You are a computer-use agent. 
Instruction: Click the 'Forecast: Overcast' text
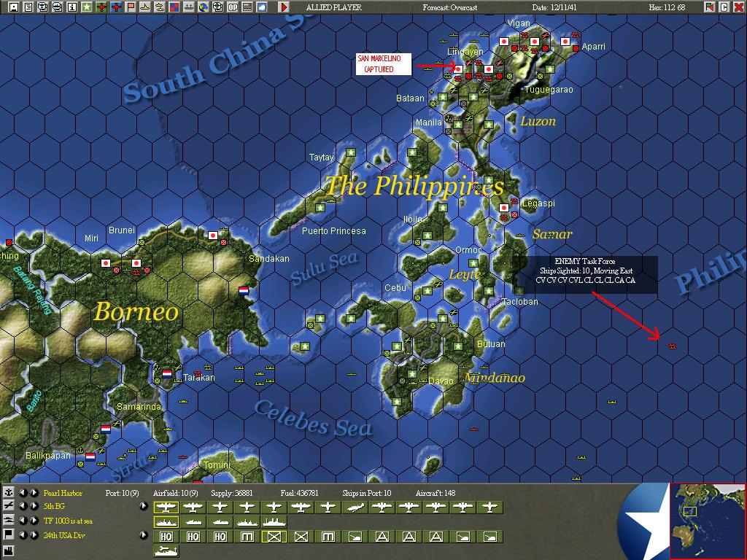click(x=449, y=7)
